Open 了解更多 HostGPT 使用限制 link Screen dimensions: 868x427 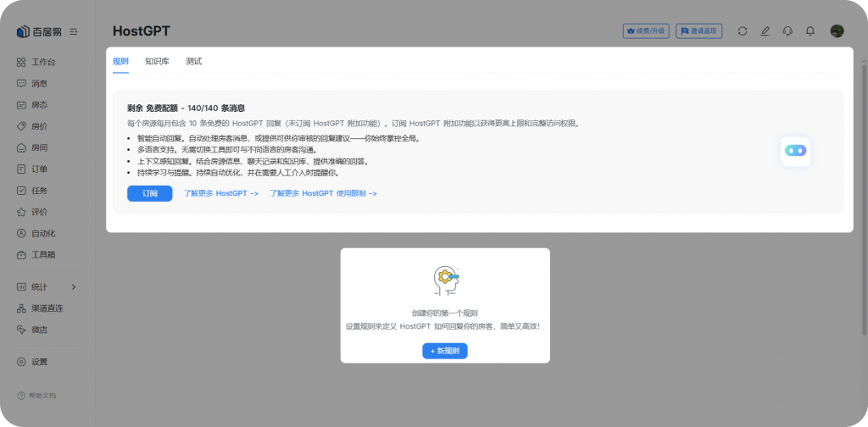(x=323, y=193)
